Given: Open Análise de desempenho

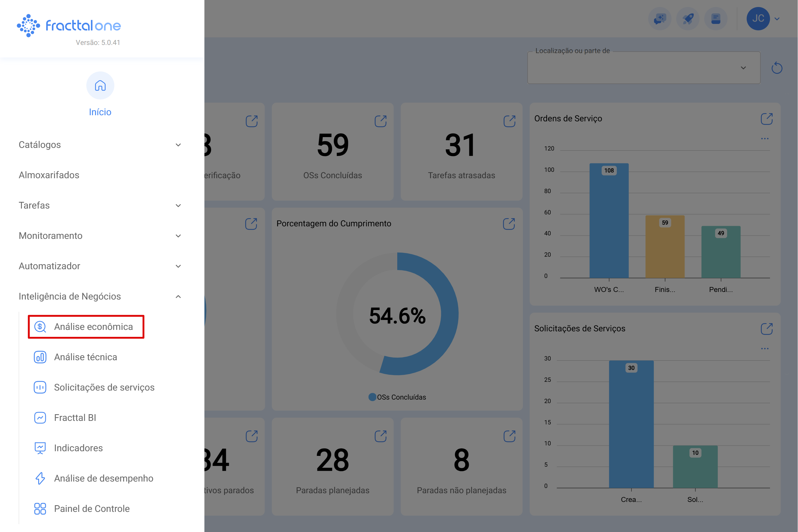Looking at the screenshot, I should [104, 478].
